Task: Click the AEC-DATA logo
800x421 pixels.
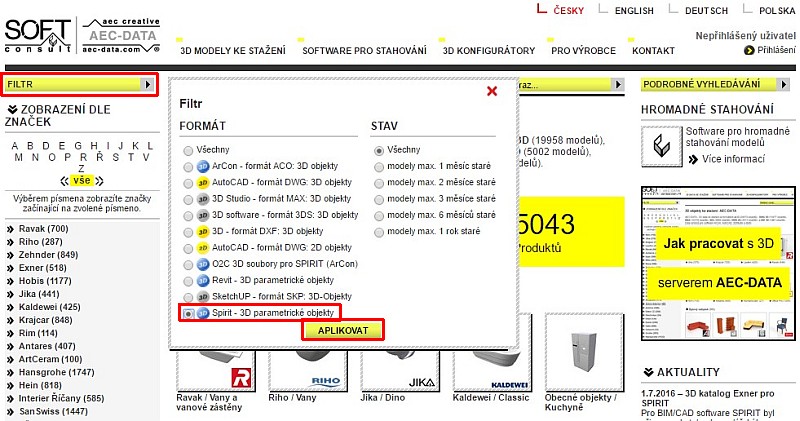Action: pos(121,36)
